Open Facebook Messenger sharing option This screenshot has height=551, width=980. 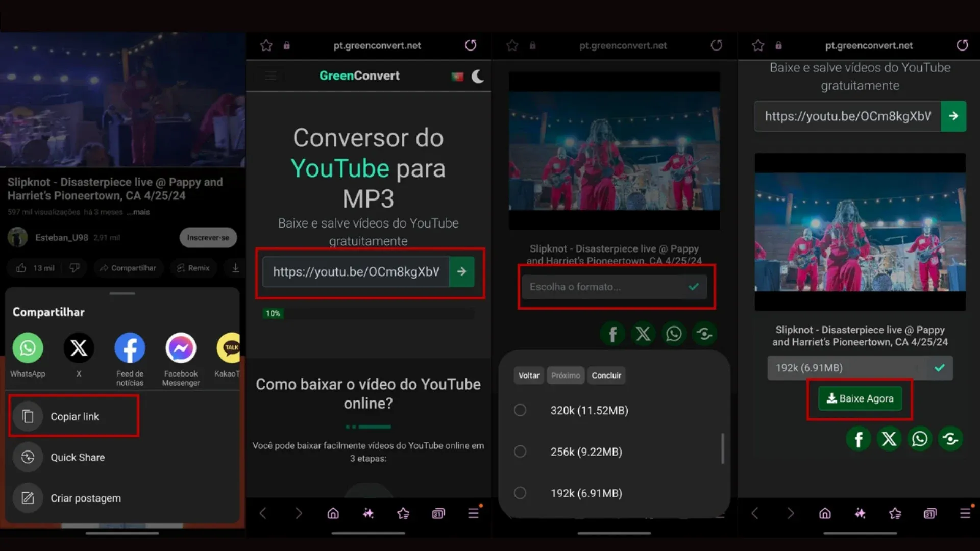point(180,347)
